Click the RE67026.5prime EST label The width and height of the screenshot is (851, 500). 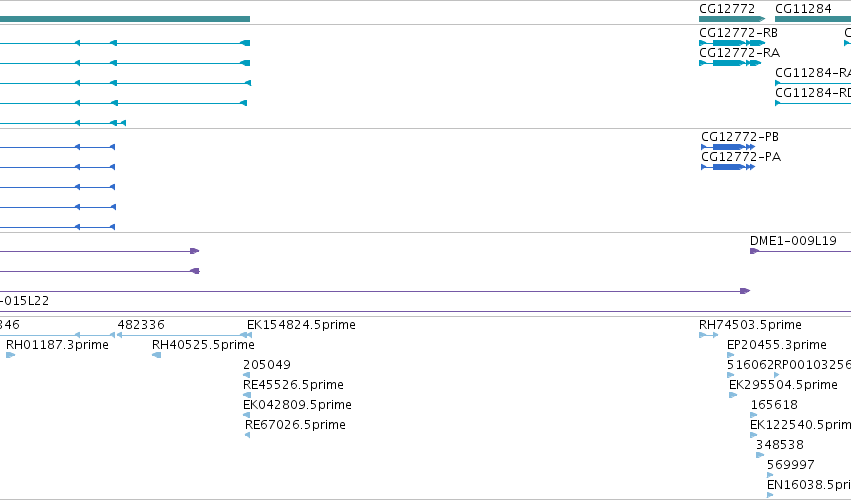[x=295, y=425]
